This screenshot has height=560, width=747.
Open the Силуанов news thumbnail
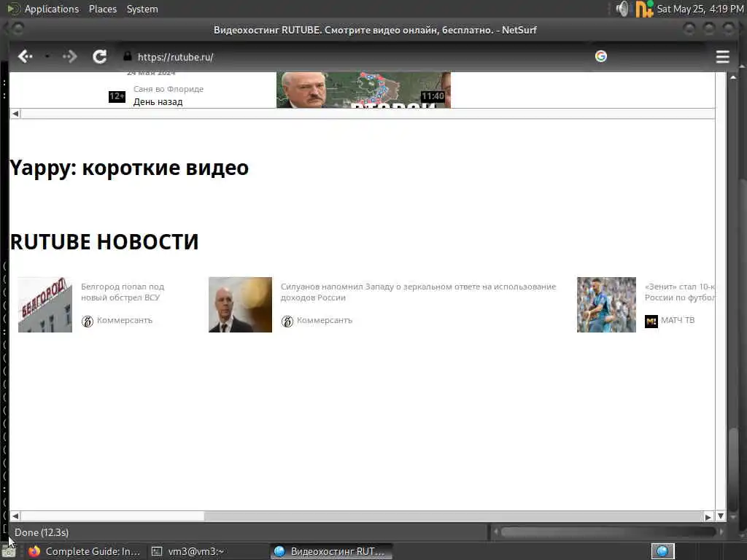point(240,305)
